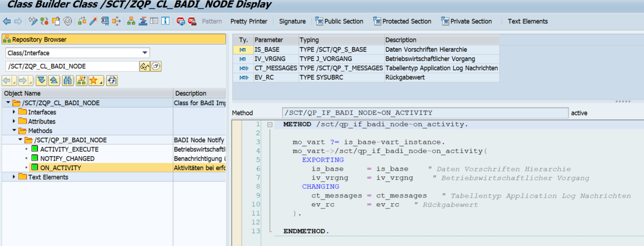Click the Pretty Printer button
The image size is (644, 246).
coord(249,21)
